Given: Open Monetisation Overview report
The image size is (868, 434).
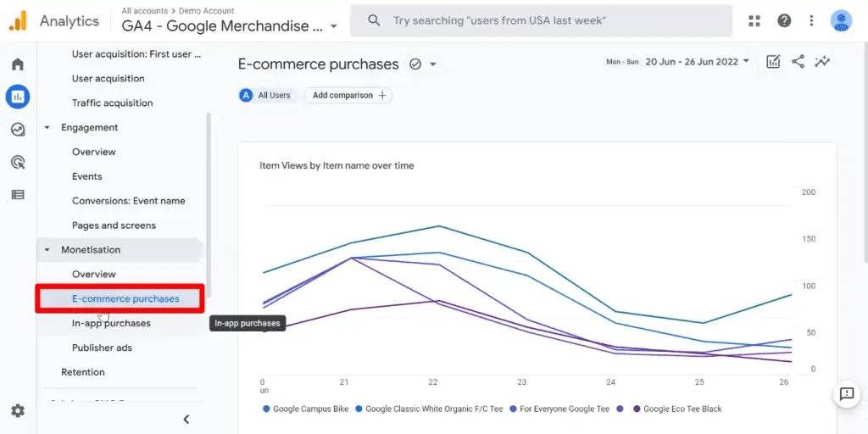Looking at the screenshot, I should coord(93,274).
